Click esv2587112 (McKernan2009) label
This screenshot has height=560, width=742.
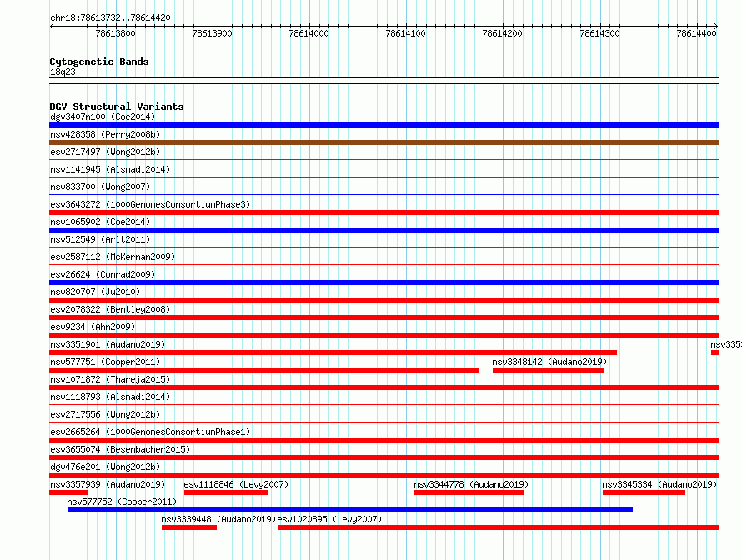[x=113, y=257]
